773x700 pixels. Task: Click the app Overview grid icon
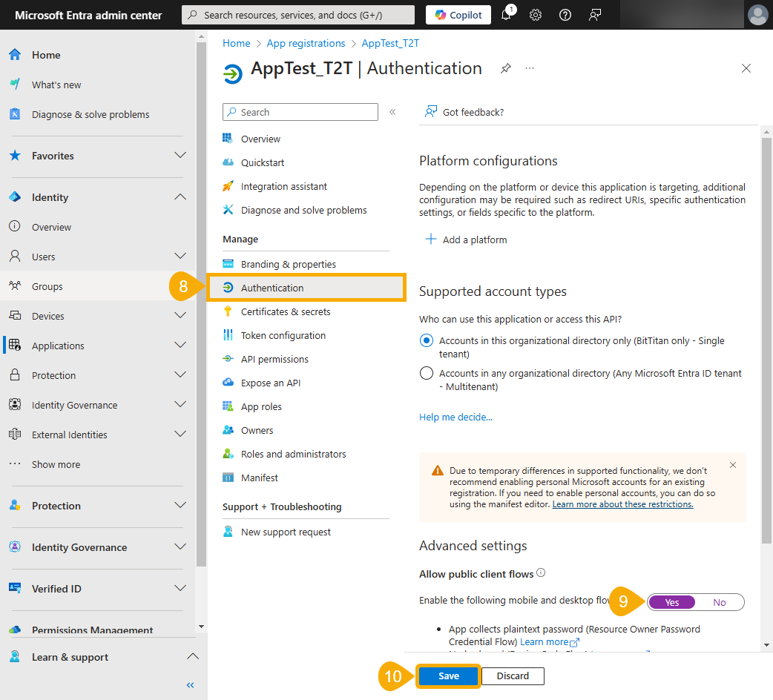[227, 139]
